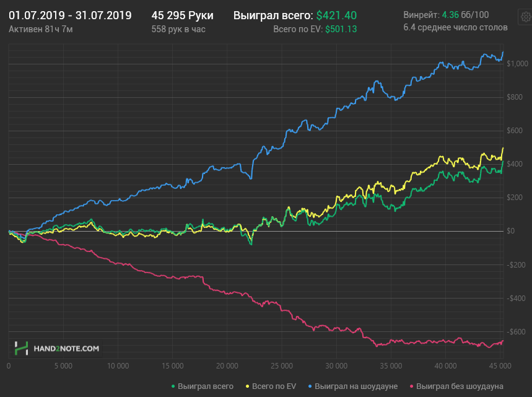Click the 10 000 x-axis label
The image size is (532, 397).
point(118,366)
